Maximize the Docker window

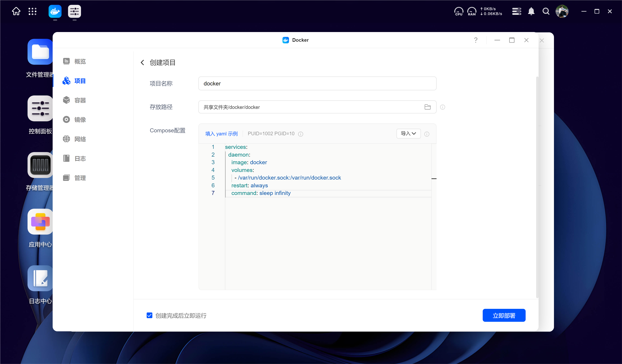tap(512, 40)
